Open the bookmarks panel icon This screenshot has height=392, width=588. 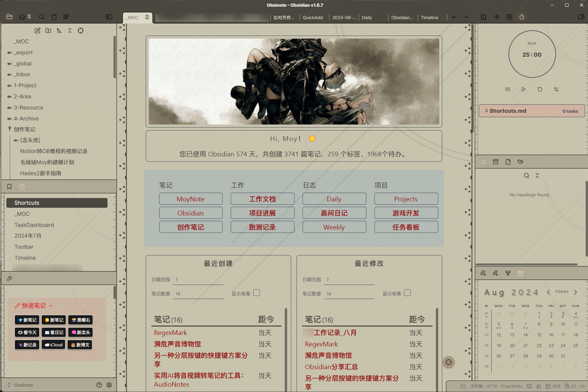pyautogui.click(x=9, y=187)
